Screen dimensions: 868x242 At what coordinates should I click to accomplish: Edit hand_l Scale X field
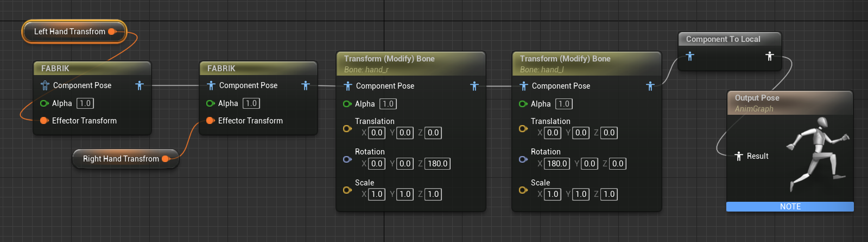point(553,194)
